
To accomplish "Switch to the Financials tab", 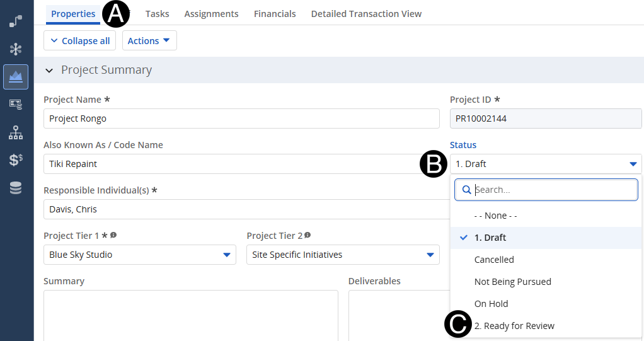I will [x=275, y=14].
